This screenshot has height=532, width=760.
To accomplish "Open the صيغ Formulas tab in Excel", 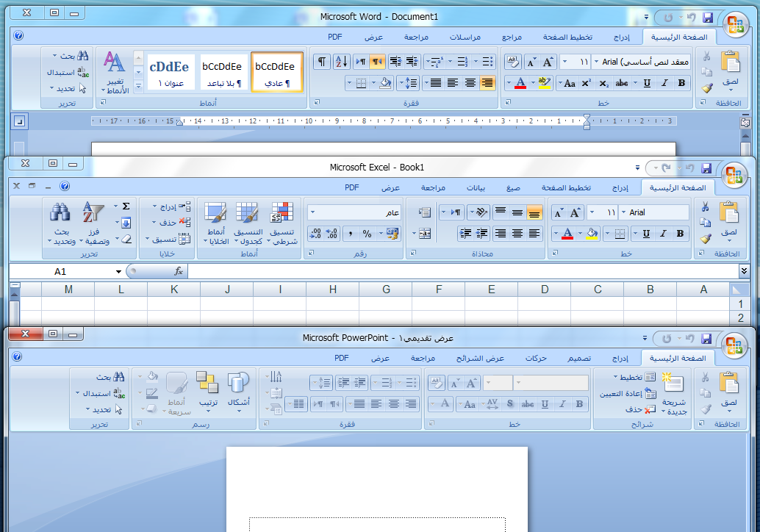I will tap(513, 187).
